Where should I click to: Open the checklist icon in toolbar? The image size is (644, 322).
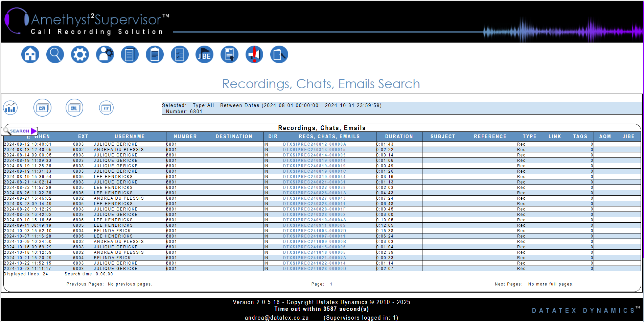tap(180, 54)
